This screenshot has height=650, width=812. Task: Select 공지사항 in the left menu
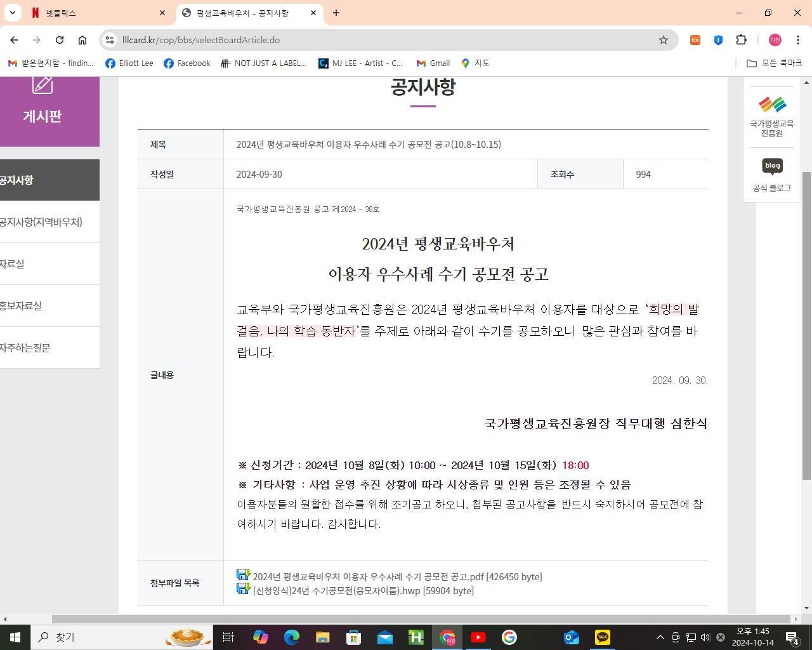(49, 180)
